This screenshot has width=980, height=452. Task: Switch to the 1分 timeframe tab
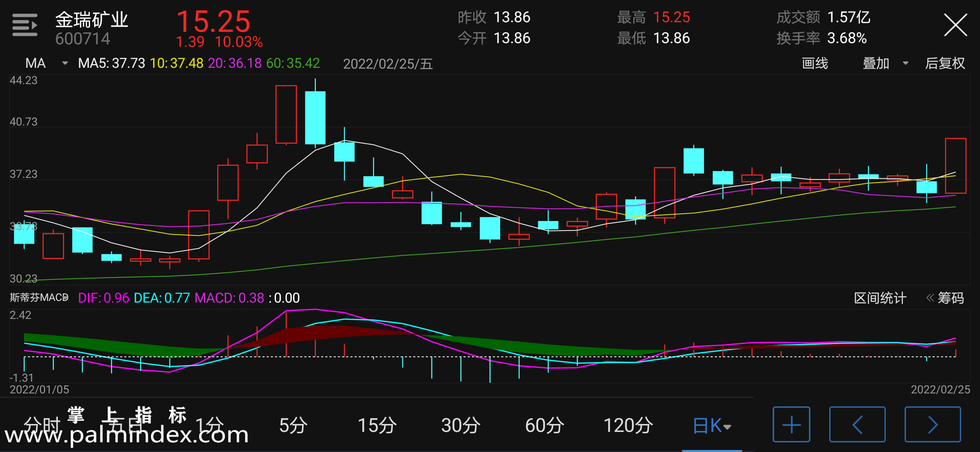point(209,426)
